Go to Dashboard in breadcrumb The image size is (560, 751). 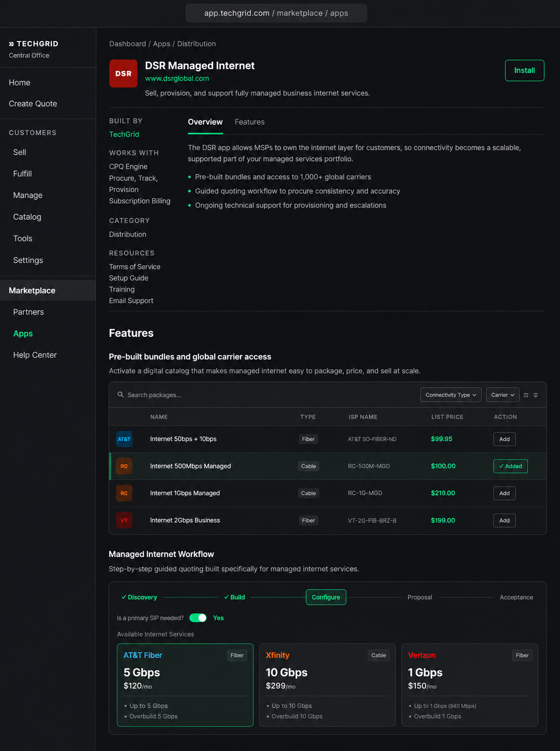click(x=128, y=44)
